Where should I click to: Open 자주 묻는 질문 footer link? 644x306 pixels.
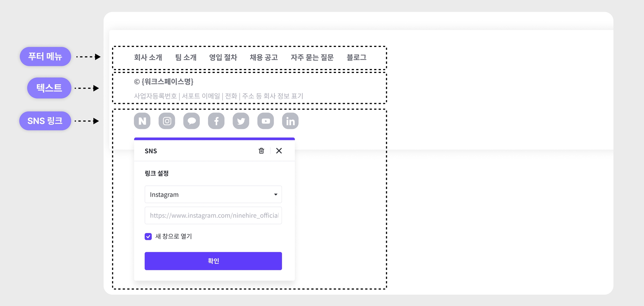(x=312, y=58)
